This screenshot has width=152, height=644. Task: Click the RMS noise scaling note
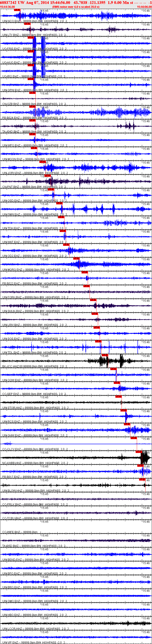click(76, 7)
